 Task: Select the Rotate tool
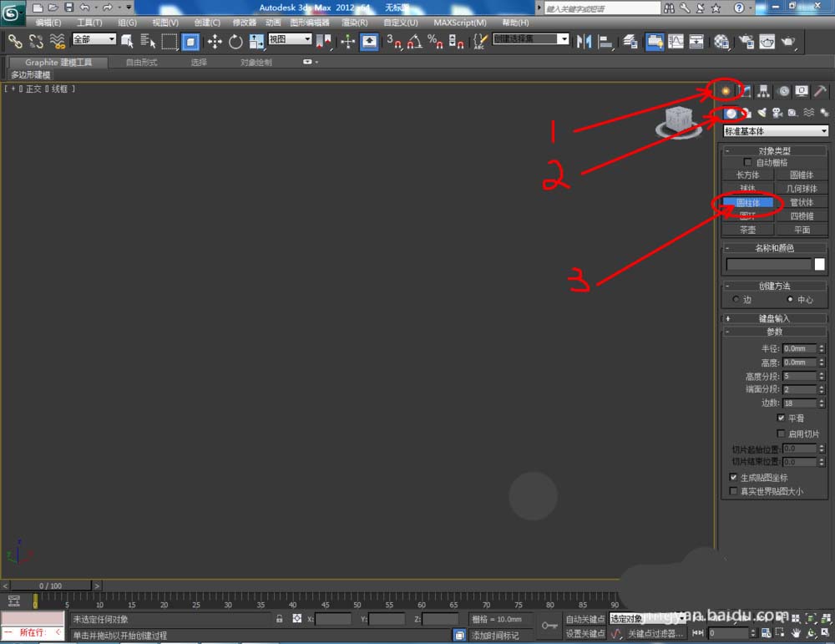235,42
